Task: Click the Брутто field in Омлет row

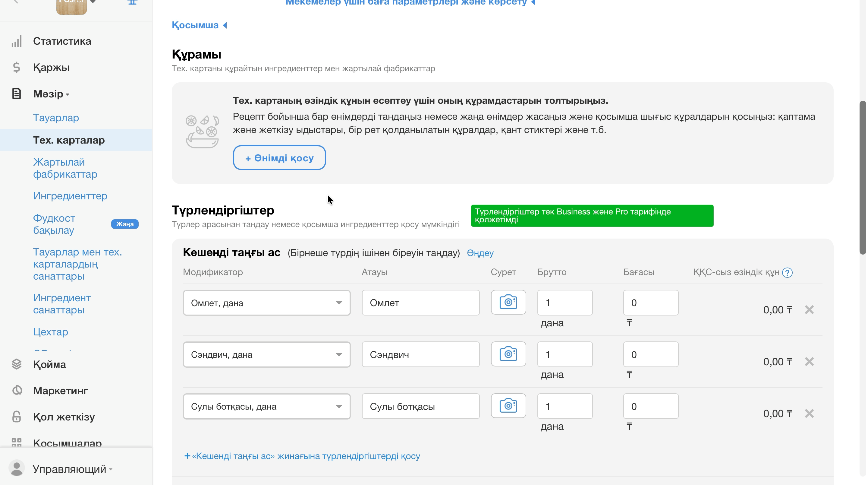Action: coord(565,303)
